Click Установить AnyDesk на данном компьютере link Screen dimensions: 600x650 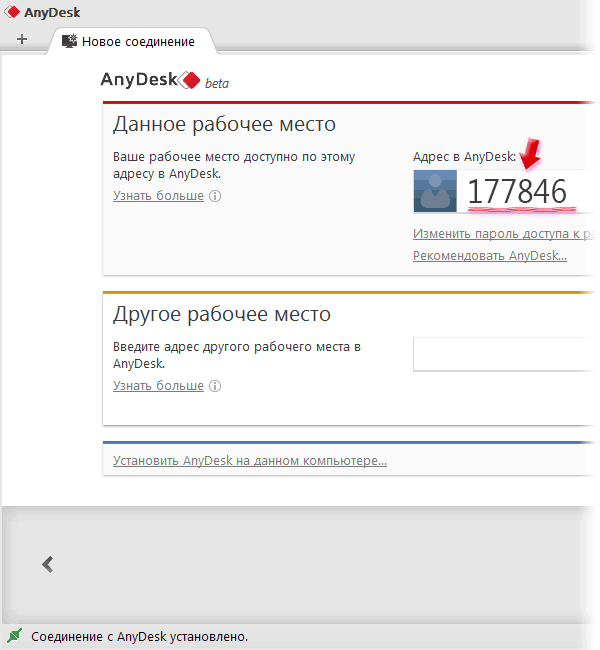click(x=250, y=461)
